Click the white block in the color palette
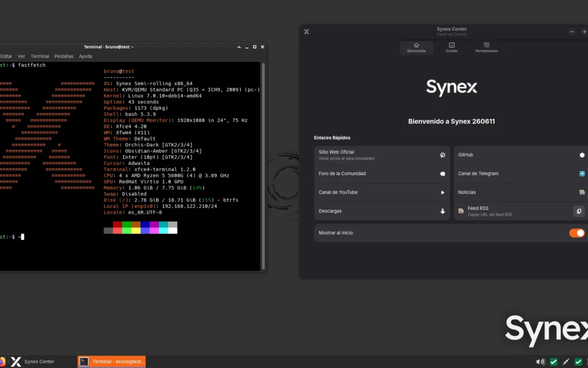 tap(173, 231)
